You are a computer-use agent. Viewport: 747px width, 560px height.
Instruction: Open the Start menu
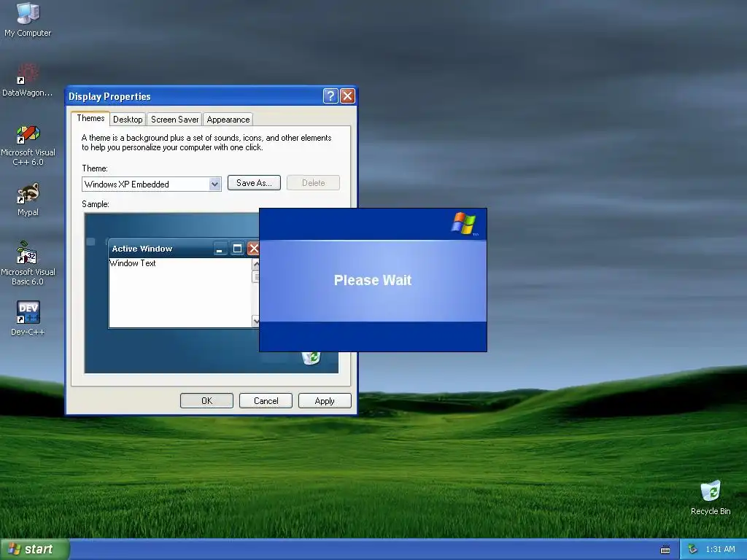pos(34,549)
